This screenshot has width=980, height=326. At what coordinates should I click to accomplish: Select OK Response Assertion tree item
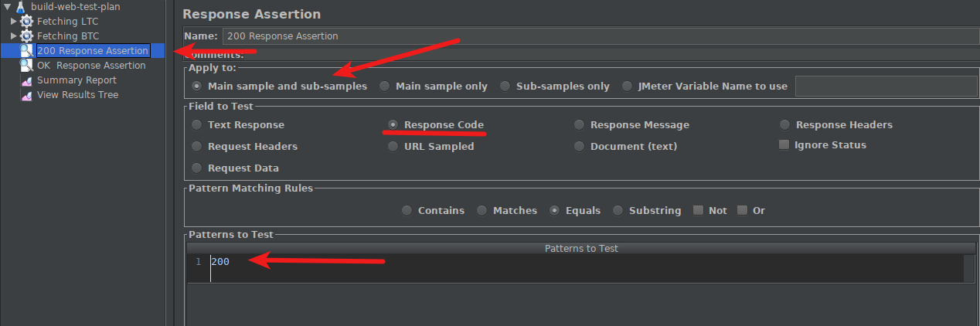click(x=91, y=66)
